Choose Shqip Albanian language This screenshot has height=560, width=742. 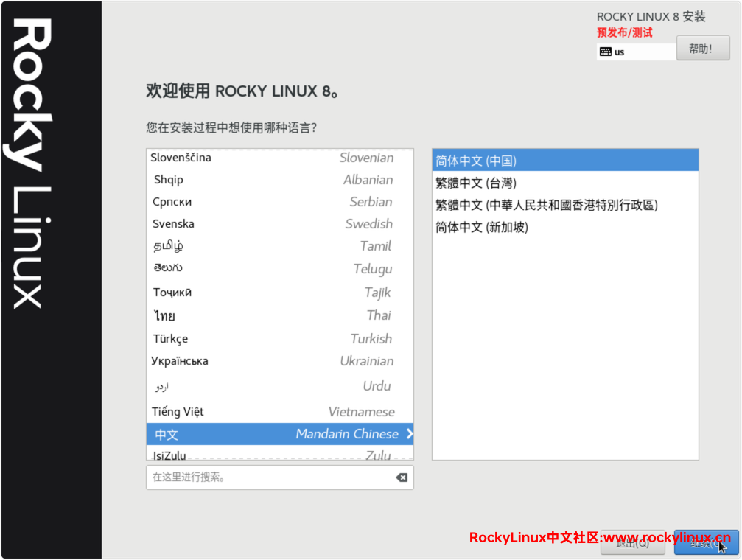(x=279, y=180)
